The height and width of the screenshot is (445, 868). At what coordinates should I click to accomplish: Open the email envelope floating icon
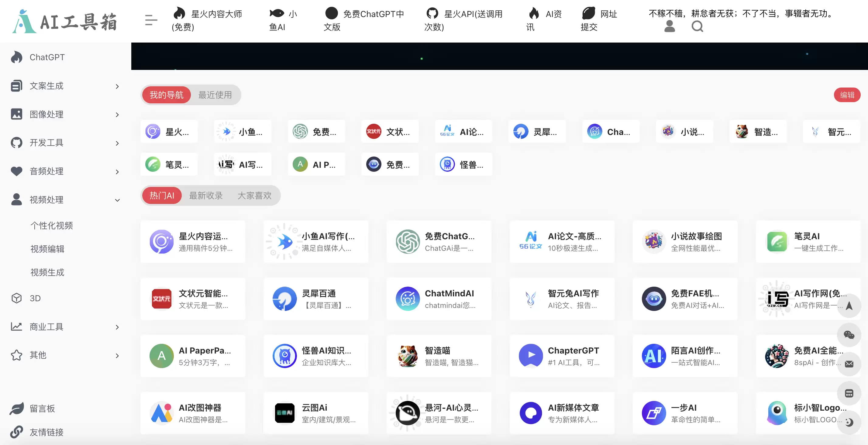[x=849, y=364]
